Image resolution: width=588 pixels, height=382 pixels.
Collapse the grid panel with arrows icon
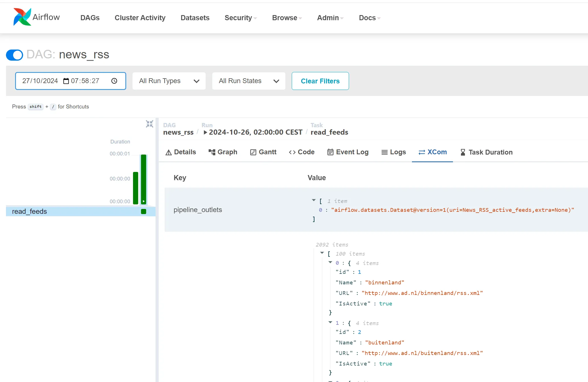click(150, 124)
